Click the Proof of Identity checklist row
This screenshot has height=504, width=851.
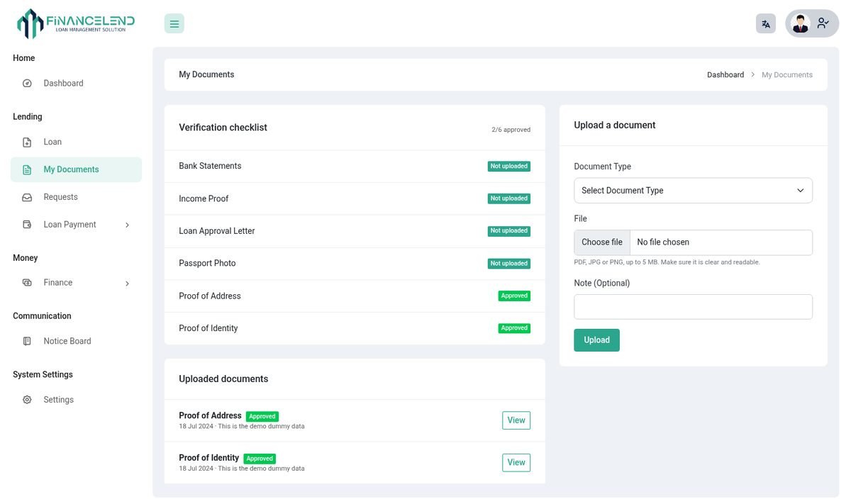pos(355,328)
